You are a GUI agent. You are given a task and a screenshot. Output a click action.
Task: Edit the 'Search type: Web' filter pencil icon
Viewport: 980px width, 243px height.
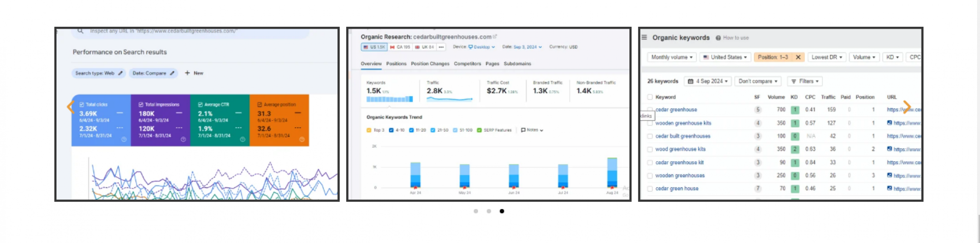[120, 73]
